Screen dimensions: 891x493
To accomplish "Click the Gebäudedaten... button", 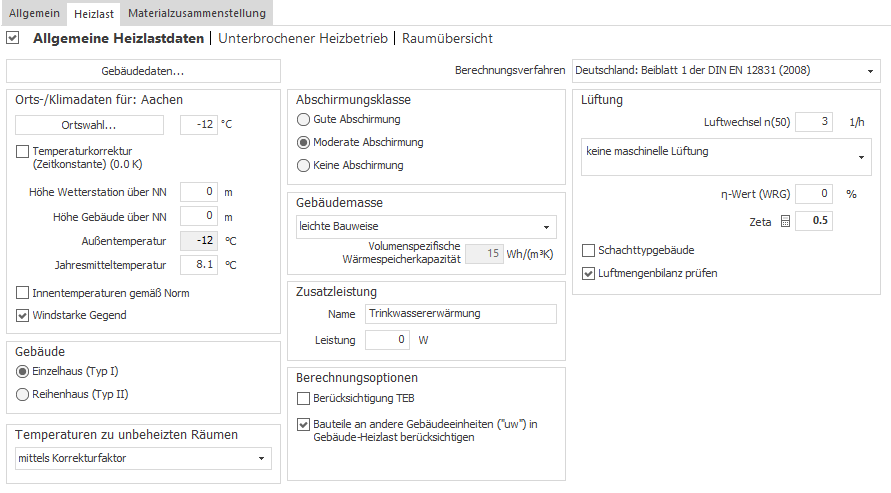I will click(143, 71).
